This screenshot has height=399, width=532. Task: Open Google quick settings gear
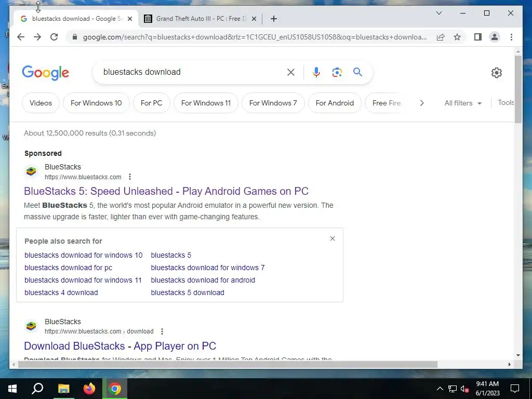496,72
